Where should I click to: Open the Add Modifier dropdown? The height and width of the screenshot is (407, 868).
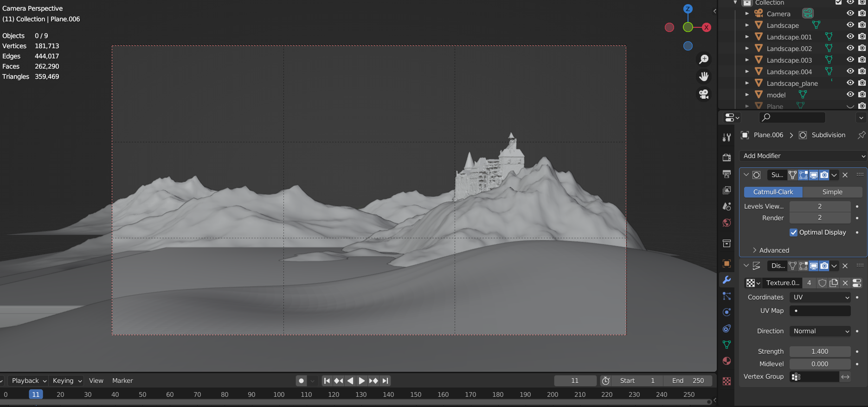pos(803,156)
